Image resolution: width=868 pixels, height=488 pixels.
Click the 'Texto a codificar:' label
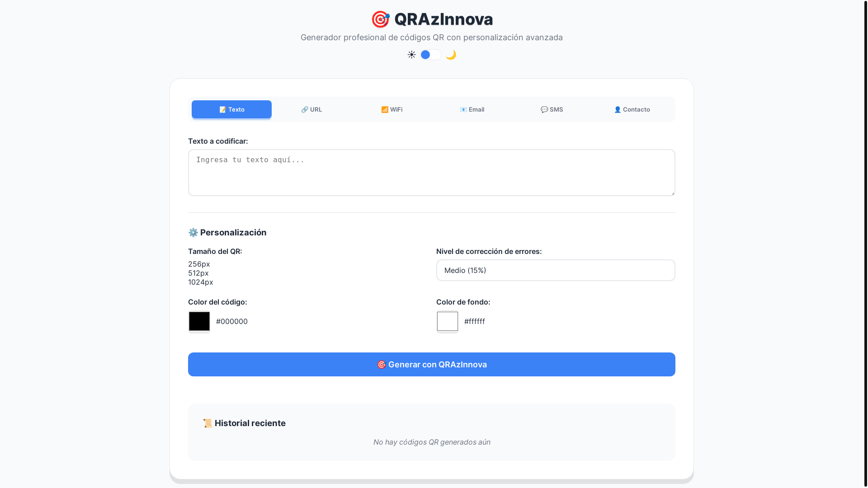point(218,141)
